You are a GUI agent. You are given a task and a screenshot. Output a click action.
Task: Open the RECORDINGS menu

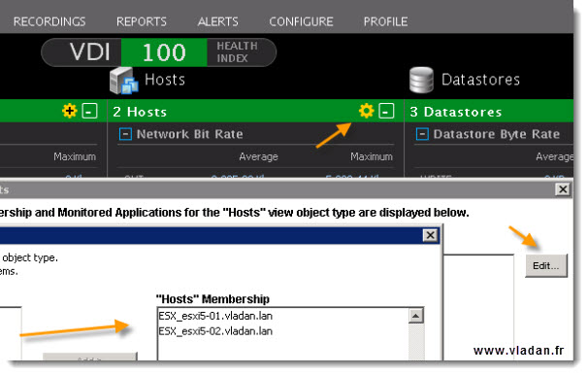point(49,21)
